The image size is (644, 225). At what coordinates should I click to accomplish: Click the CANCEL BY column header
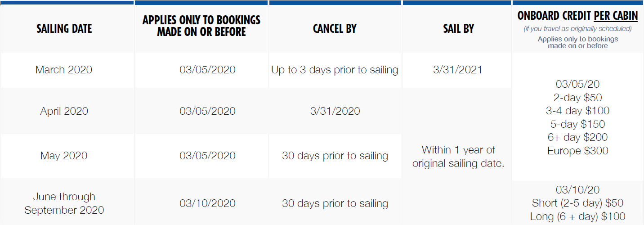tap(335, 29)
